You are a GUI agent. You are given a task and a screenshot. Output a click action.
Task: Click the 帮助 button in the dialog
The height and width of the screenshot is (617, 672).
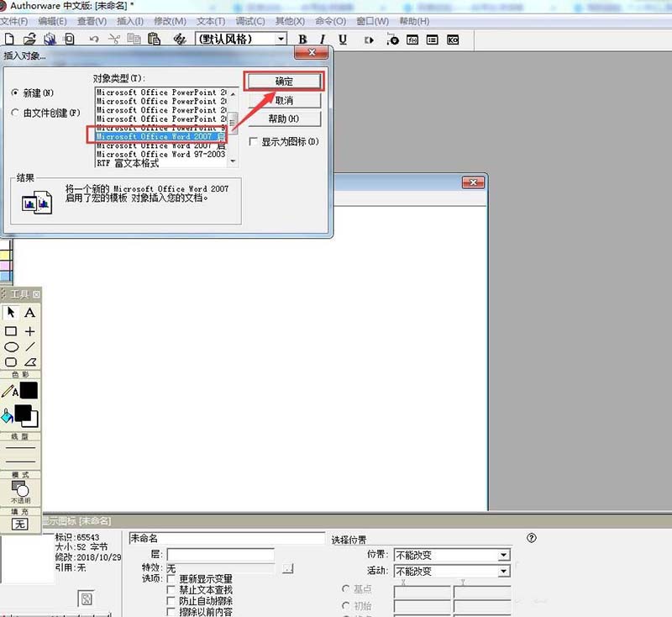[284, 119]
